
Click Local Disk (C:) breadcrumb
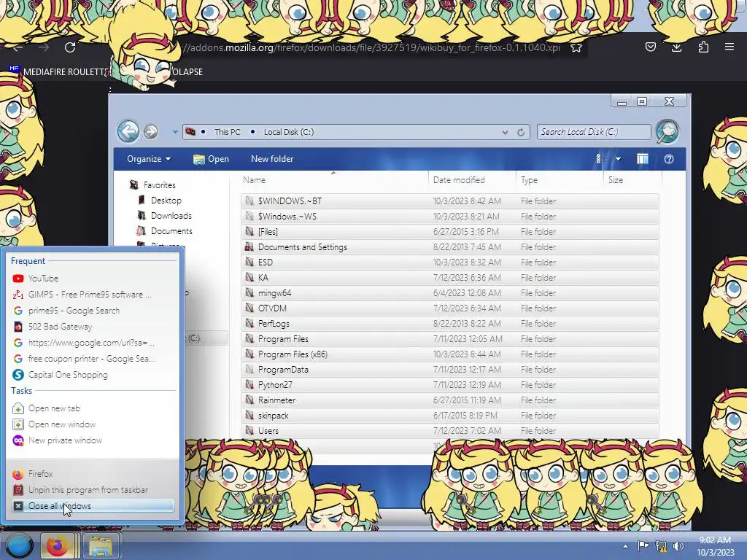(x=289, y=132)
